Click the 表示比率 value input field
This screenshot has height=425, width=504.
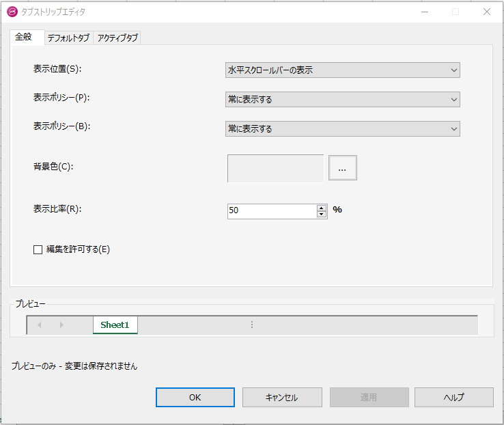271,211
